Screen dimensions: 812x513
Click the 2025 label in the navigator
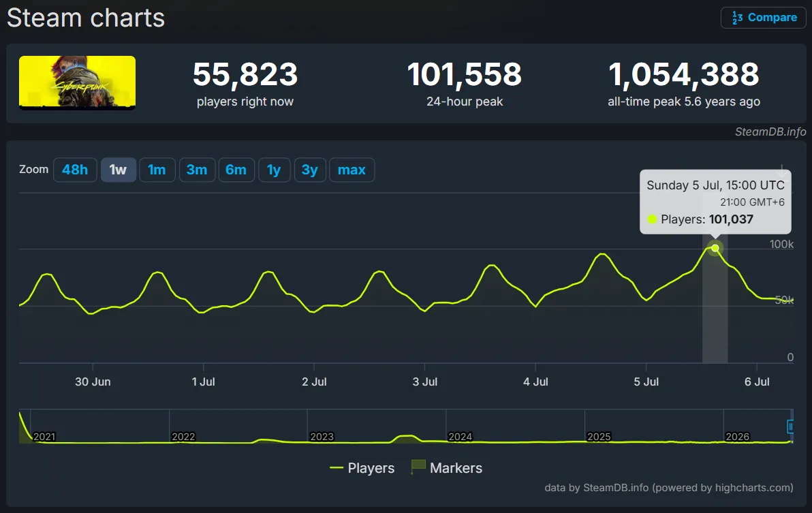[x=599, y=437]
